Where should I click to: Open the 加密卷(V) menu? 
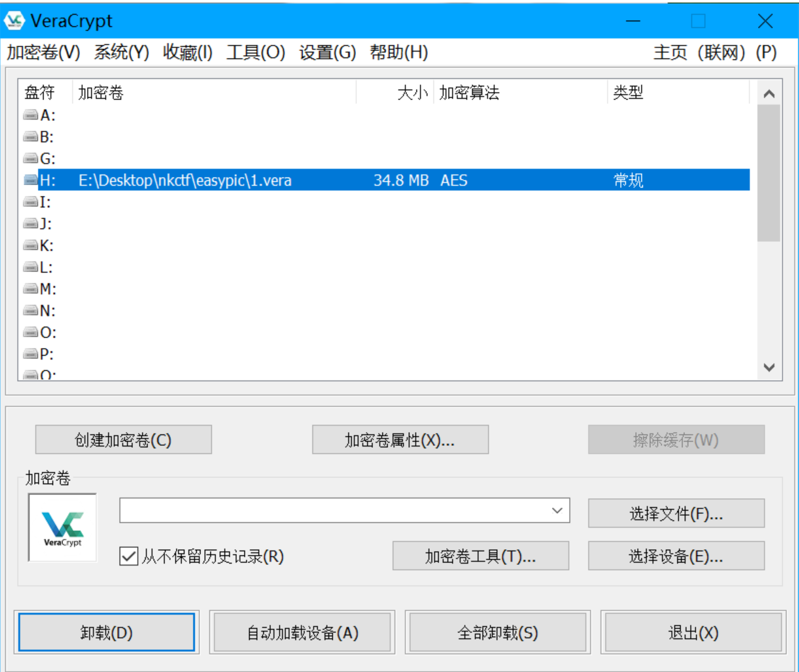pyautogui.click(x=43, y=52)
